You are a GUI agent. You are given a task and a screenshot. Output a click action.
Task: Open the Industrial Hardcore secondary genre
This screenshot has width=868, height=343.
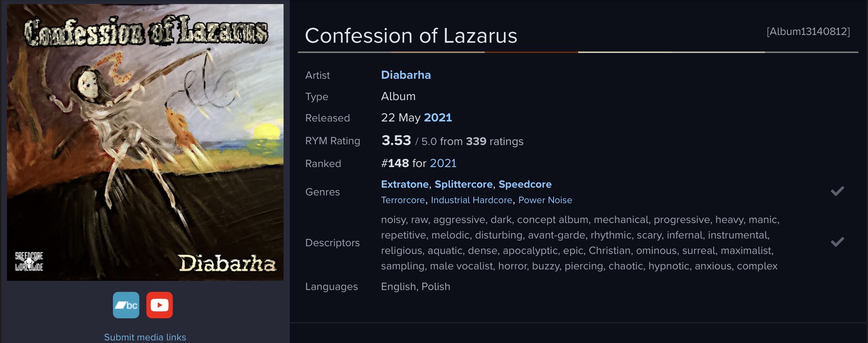click(472, 200)
